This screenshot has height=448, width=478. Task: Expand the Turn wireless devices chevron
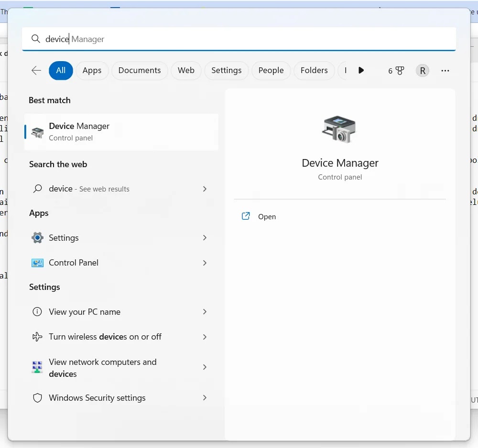pyautogui.click(x=205, y=337)
